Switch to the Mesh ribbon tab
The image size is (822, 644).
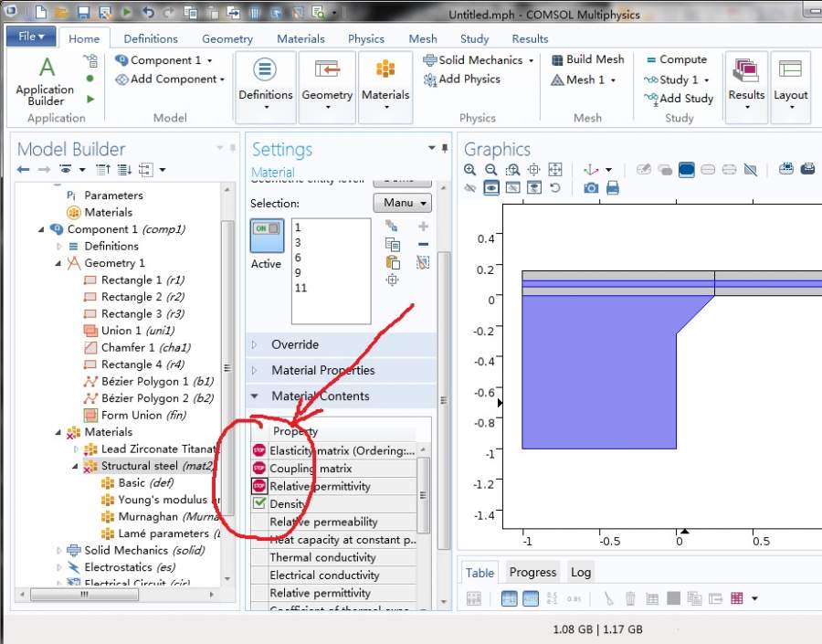(423, 38)
